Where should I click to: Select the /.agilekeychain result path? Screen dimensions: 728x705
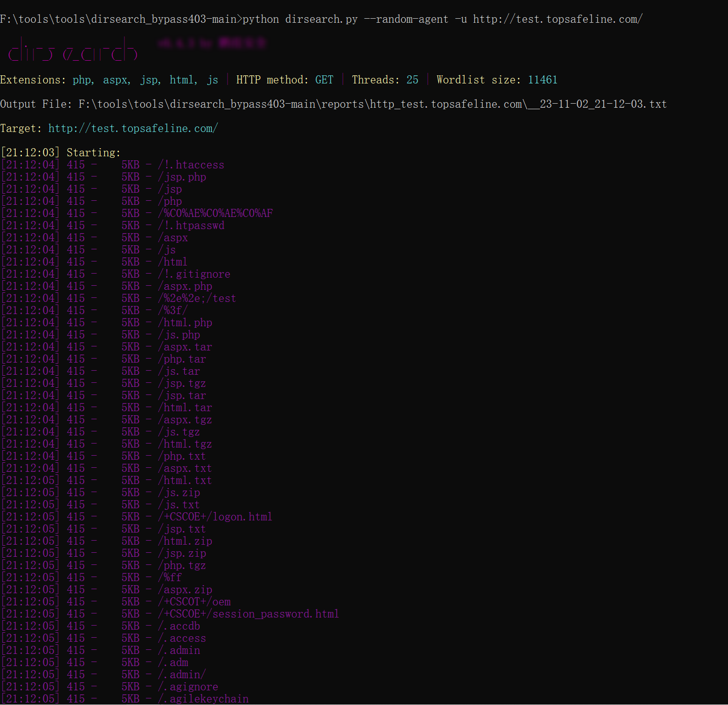tap(203, 698)
